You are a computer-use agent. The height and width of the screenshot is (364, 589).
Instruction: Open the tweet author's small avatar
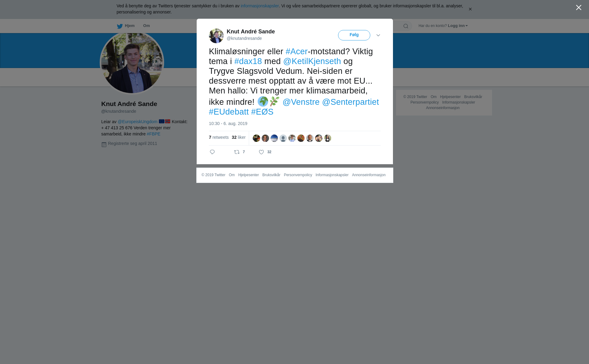pos(216,36)
